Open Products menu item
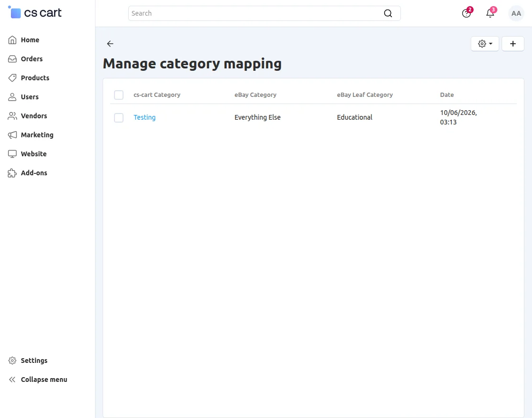Image resolution: width=532 pixels, height=418 pixels. click(35, 78)
